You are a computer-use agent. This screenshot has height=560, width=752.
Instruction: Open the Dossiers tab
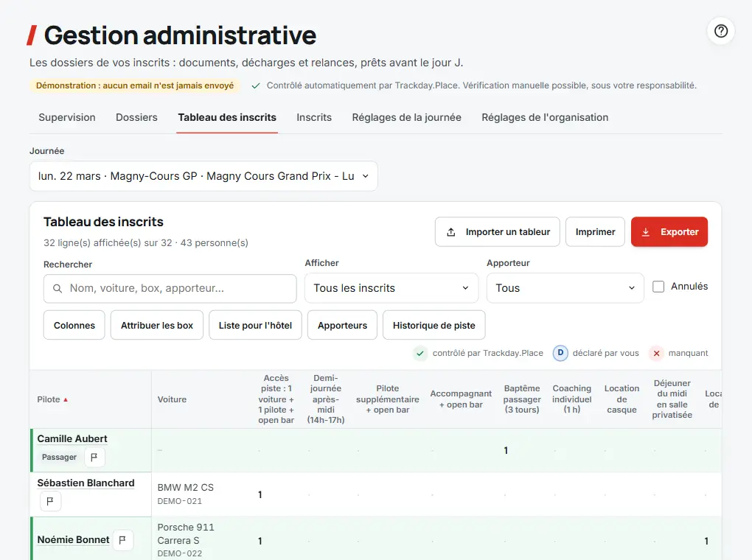(136, 117)
